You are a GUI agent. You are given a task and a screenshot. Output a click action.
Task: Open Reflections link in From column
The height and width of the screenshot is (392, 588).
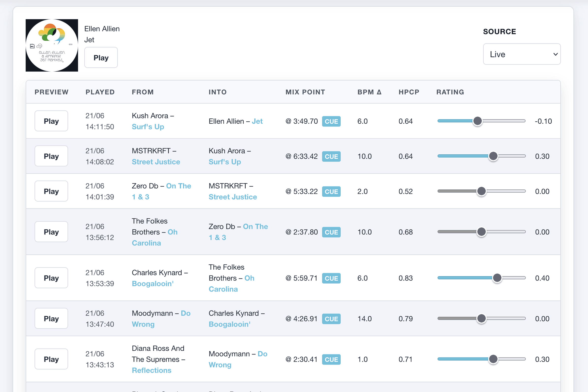point(151,370)
